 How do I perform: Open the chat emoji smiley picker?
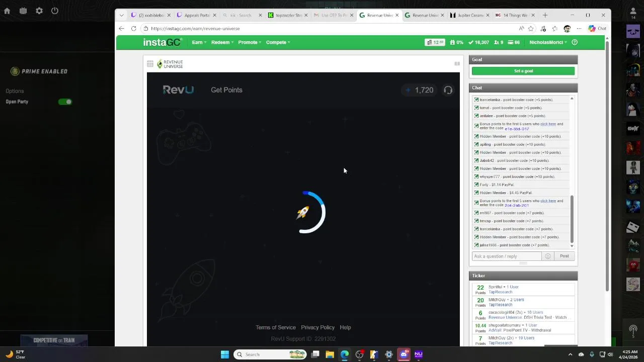pyautogui.click(x=548, y=256)
